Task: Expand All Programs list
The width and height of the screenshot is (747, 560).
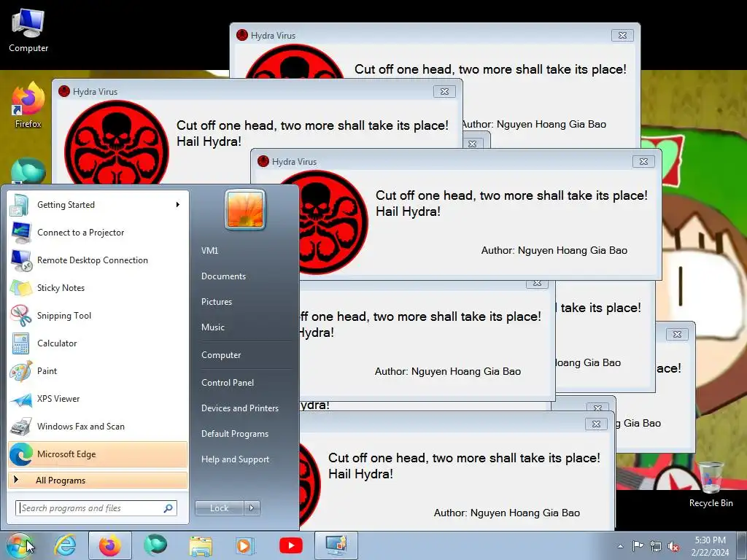Action: point(98,481)
